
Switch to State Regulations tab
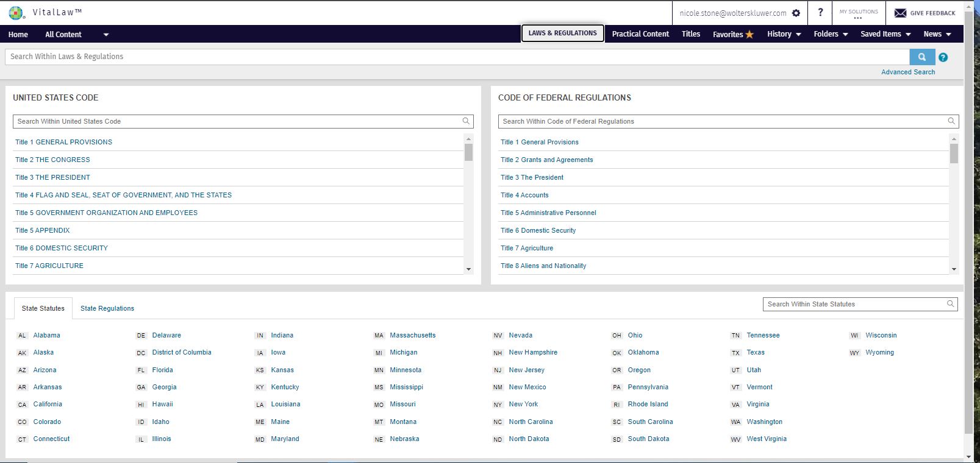click(x=107, y=308)
